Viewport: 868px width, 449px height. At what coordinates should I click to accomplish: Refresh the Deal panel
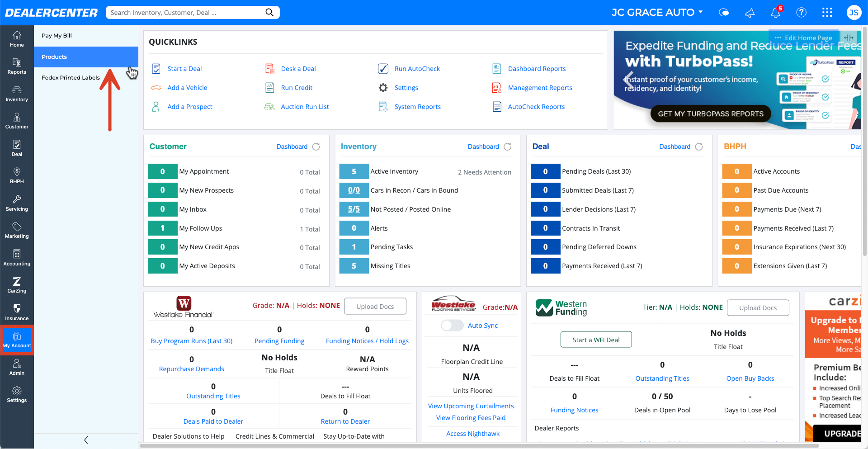(699, 147)
